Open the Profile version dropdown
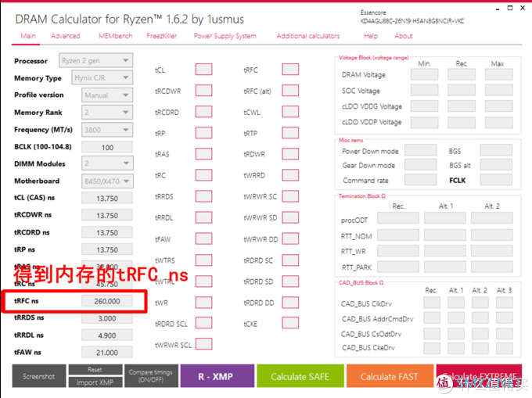Screen dimensions: 532x398 [107, 95]
